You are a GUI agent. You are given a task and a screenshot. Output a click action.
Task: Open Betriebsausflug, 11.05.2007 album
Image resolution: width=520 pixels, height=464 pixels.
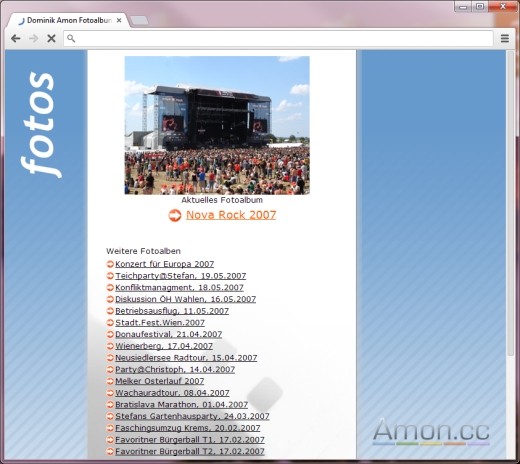point(172,311)
